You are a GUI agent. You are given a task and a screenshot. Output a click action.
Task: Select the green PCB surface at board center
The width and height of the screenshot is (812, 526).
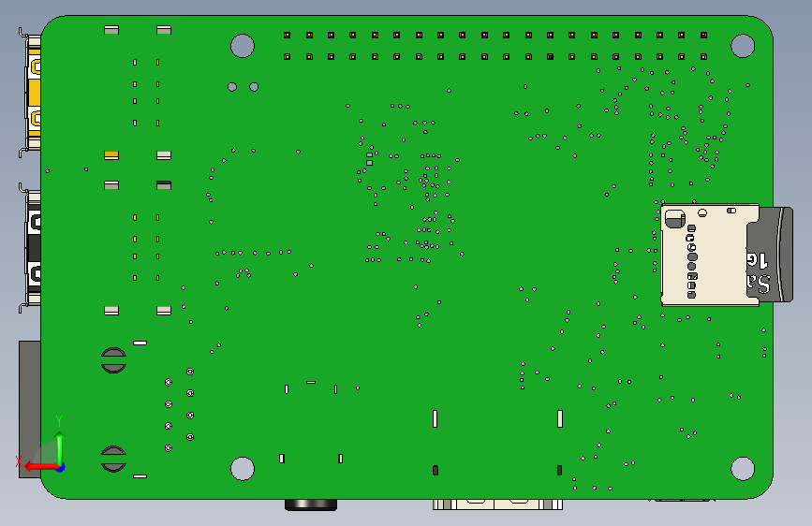[x=406, y=257]
